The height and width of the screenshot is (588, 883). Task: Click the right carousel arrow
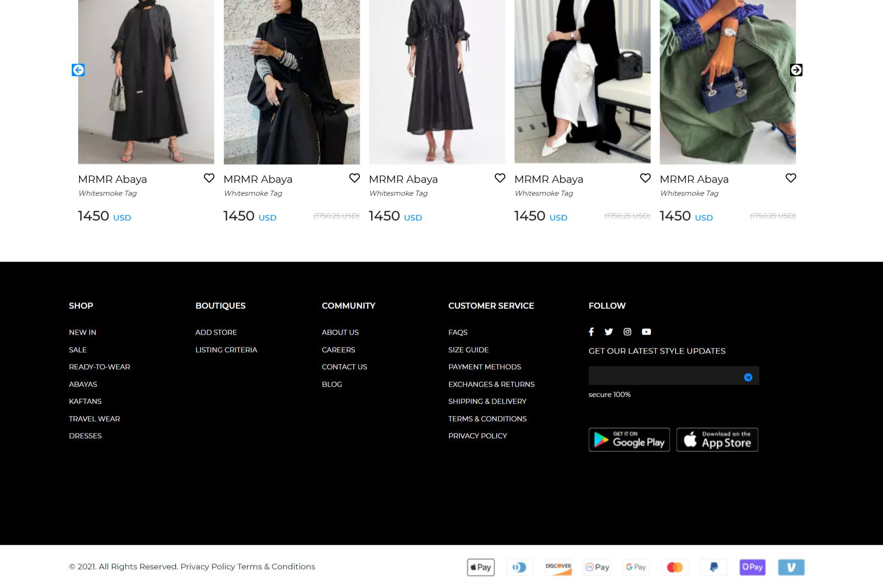click(x=796, y=70)
